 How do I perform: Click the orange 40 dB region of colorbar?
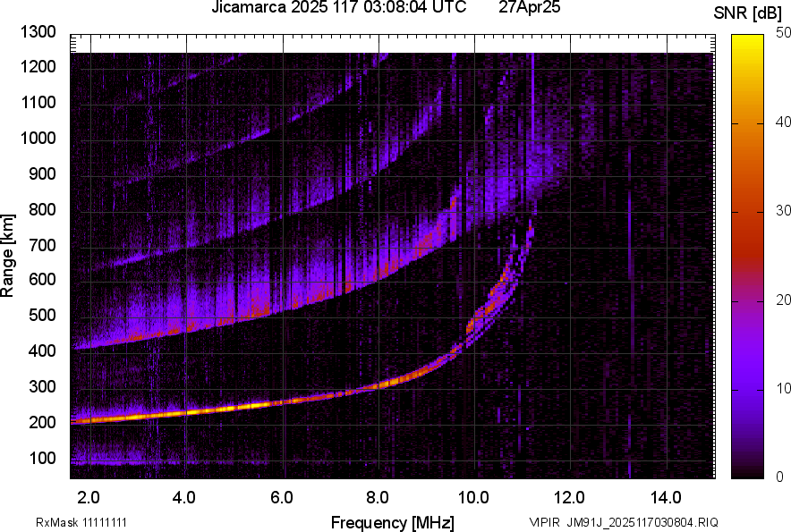747,123
